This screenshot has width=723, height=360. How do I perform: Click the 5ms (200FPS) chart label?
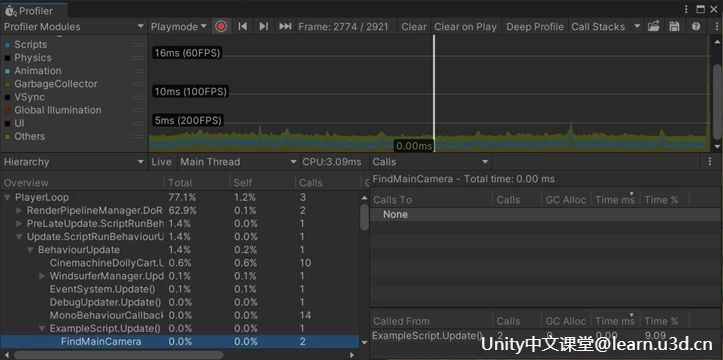pyautogui.click(x=188, y=121)
